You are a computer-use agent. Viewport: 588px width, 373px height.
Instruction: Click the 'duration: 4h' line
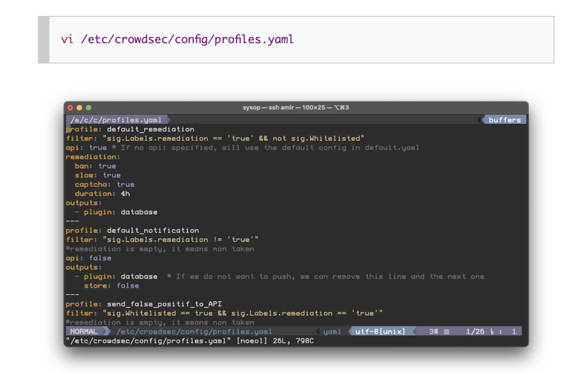tap(102, 194)
